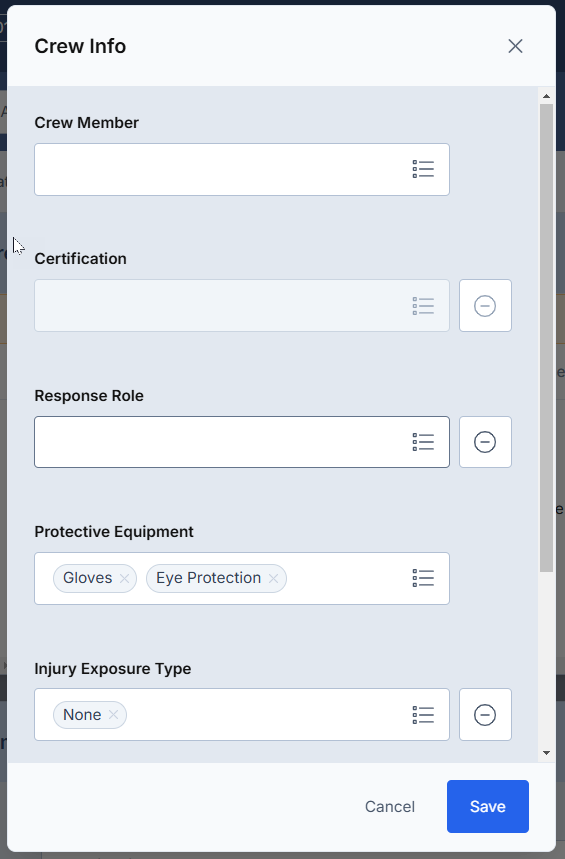Click the scrollbar down arrow

coord(546,753)
